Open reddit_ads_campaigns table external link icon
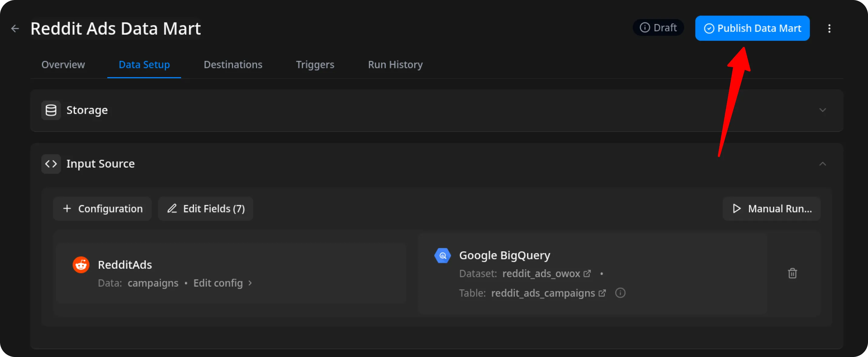This screenshot has height=357, width=868. coord(602,293)
